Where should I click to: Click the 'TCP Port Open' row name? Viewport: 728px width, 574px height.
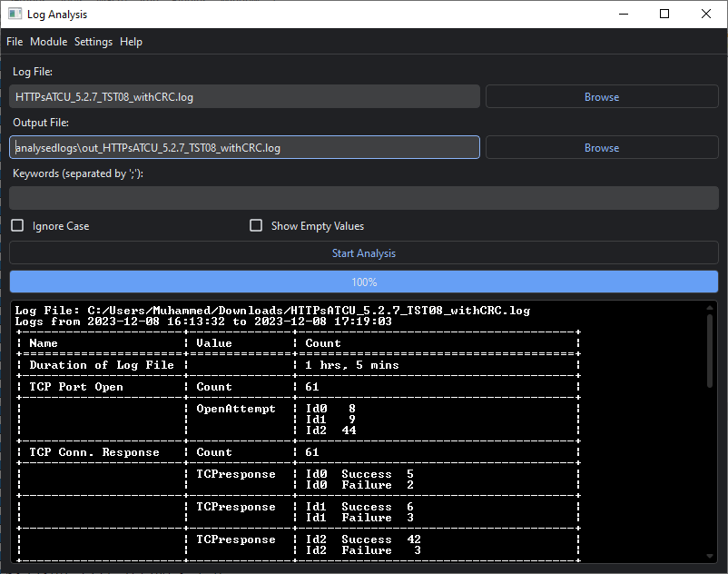76,387
